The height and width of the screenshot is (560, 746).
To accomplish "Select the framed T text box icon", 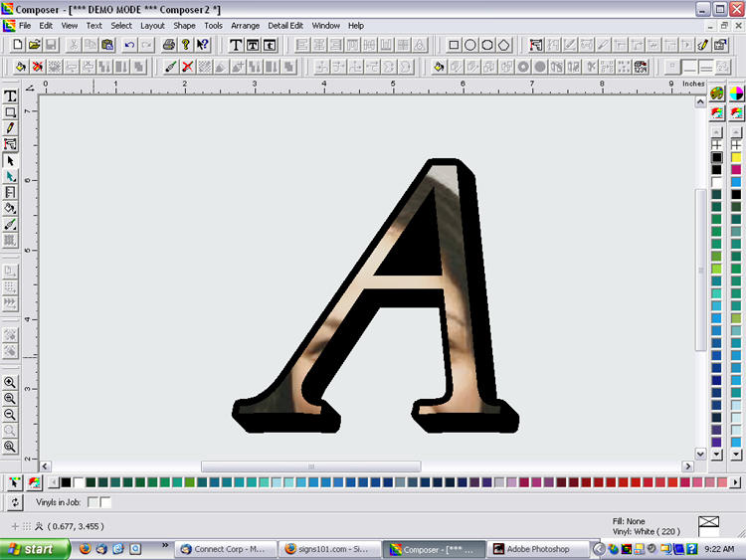I will pos(253,45).
